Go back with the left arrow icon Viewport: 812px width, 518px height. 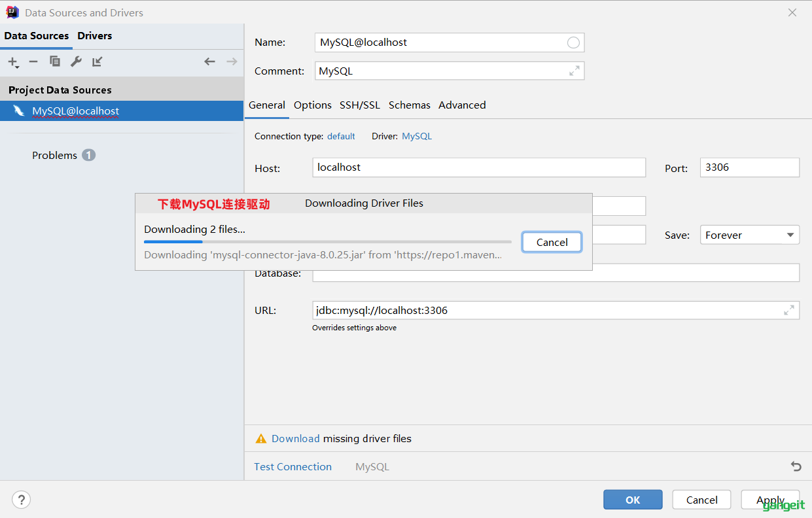pos(209,61)
